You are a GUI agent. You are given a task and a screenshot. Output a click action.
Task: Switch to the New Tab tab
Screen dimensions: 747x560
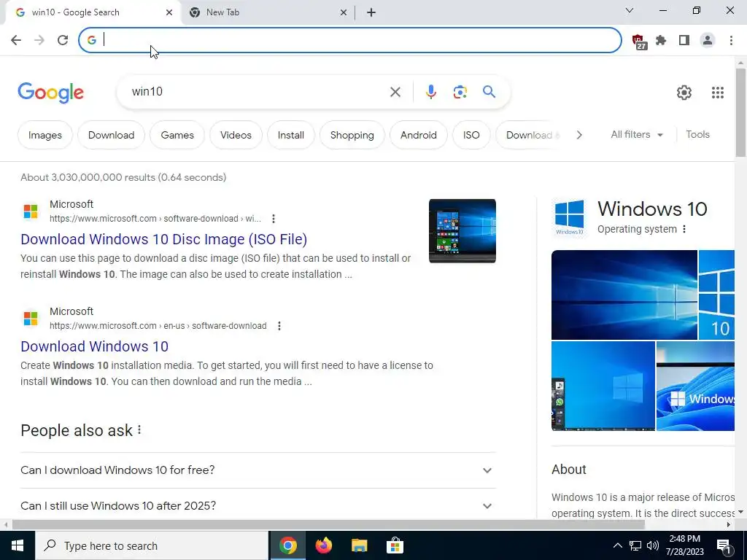[268, 13]
